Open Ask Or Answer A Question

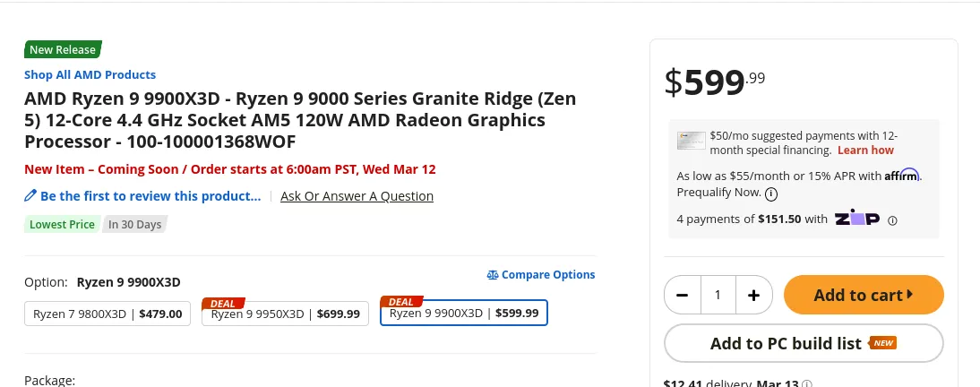tap(357, 195)
